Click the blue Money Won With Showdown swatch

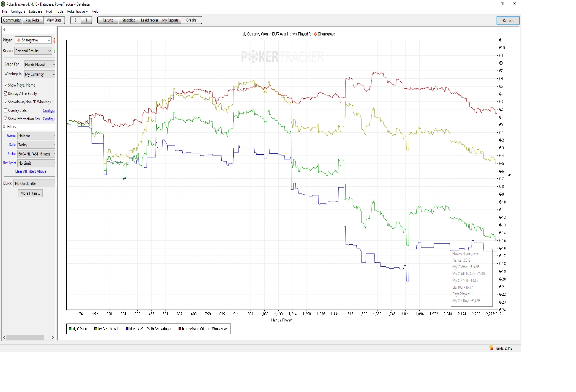point(127,329)
